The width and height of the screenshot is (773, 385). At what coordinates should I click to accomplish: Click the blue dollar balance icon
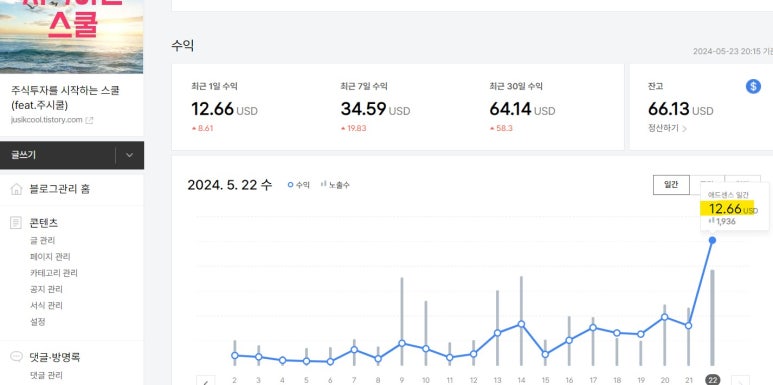click(753, 86)
